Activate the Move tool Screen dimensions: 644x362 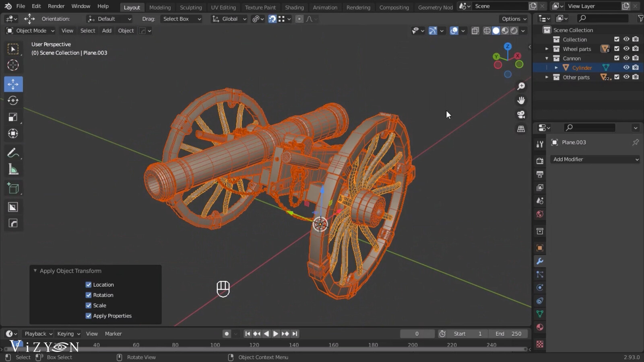(13, 84)
